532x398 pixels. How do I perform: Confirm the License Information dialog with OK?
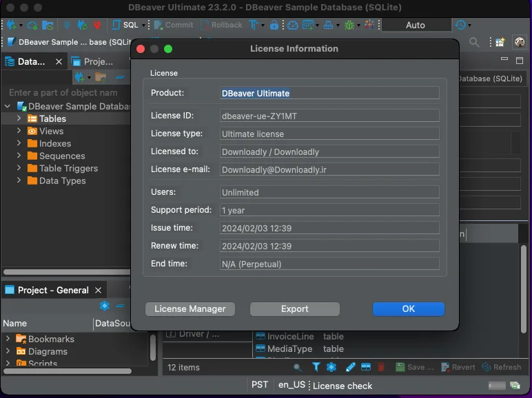pyautogui.click(x=409, y=309)
